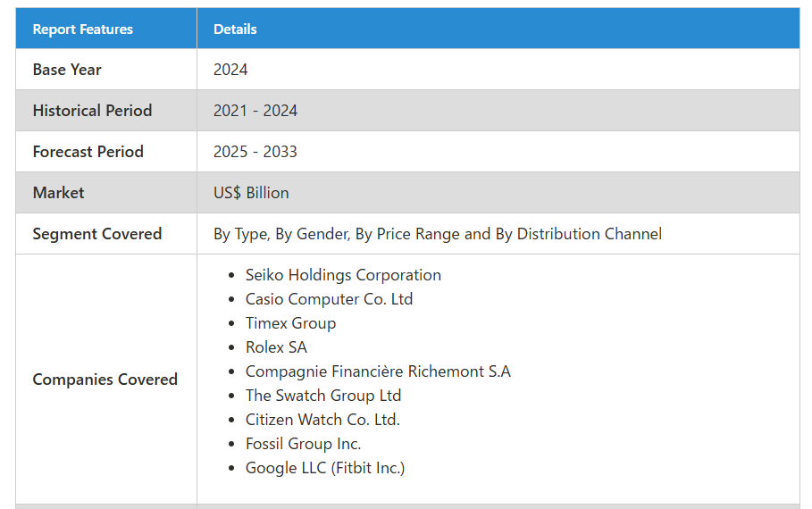Select the 'Segment Covered' label
The image size is (812, 509).
coord(97,234)
